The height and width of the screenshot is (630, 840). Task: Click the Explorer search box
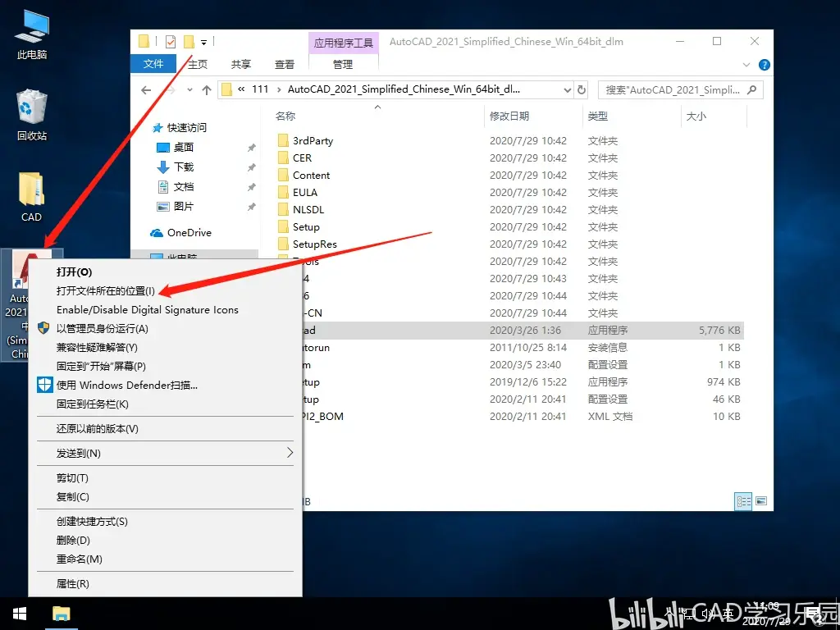click(x=680, y=90)
